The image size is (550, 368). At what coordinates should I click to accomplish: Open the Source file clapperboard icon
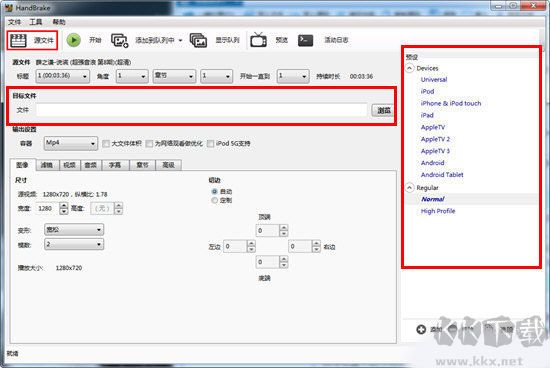click(x=18, y=40)
